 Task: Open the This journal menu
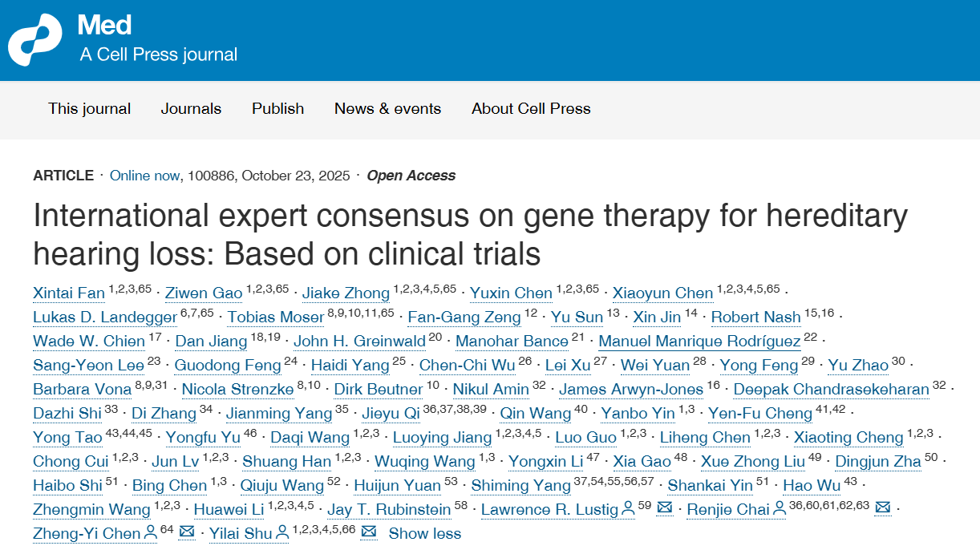point(89,109)
